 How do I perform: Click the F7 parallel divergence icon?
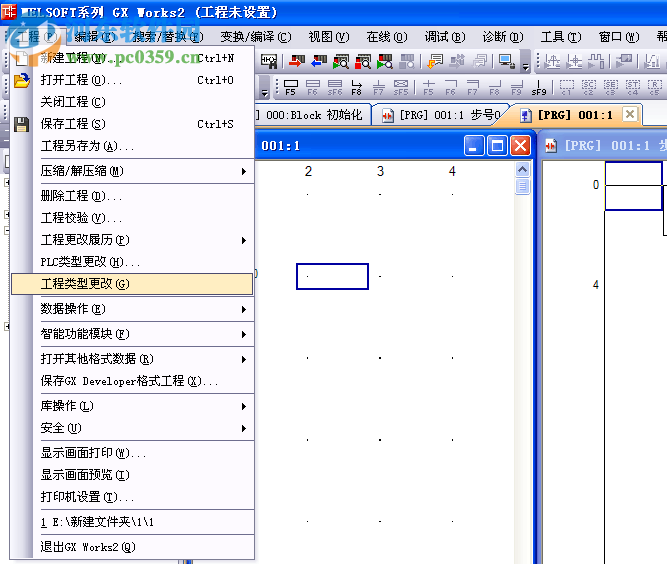click(473, 87)
